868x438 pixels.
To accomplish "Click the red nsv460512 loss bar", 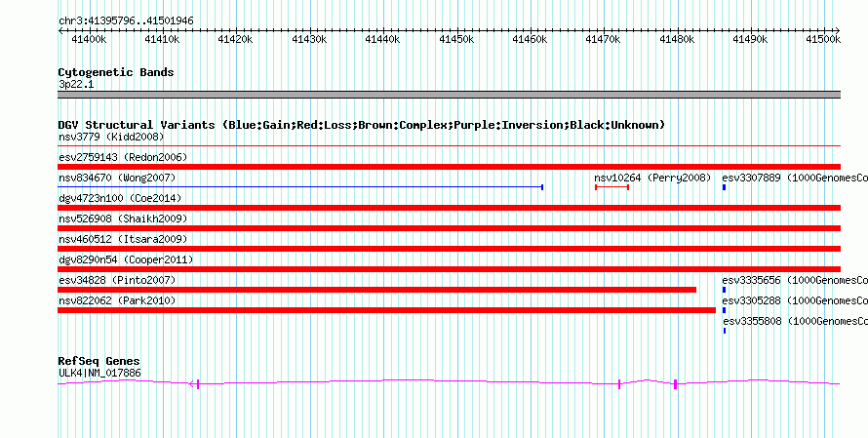I will [449, 249].
